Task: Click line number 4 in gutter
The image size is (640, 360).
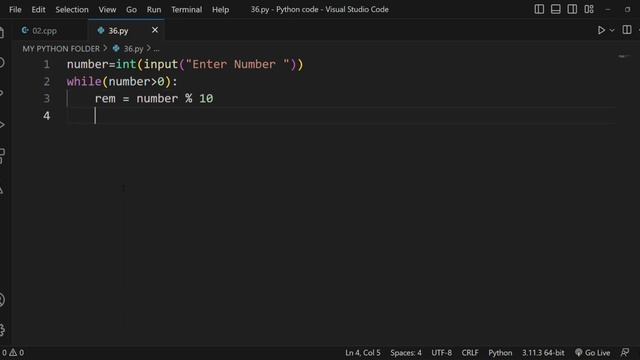Action: pos(47,116)
